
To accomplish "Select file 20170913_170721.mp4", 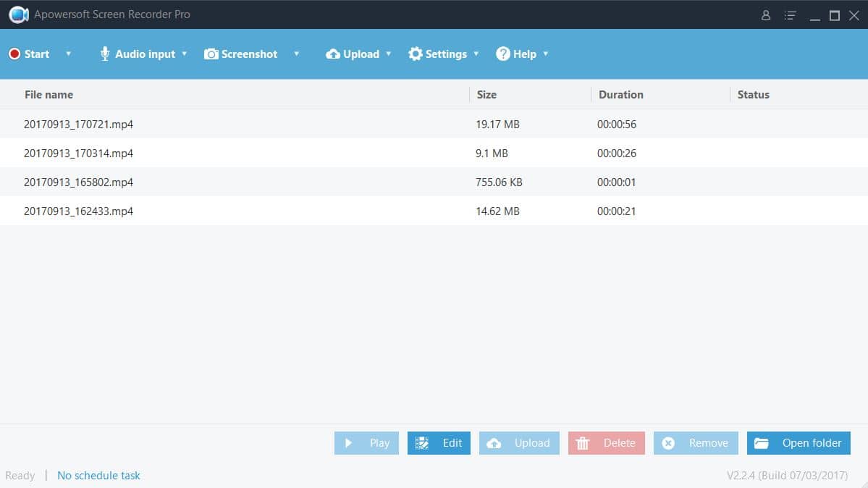I will (x=78, y=124).
